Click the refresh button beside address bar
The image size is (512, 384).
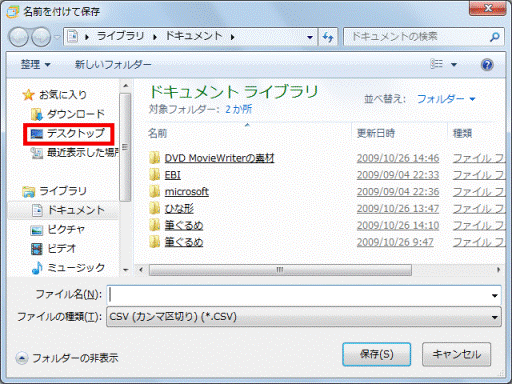tap(328, 37)
